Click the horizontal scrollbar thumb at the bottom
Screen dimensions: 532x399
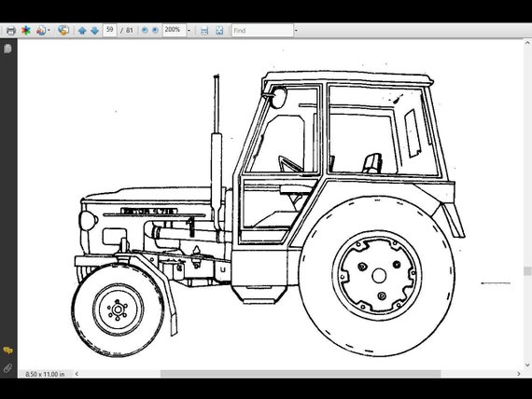tap(301, 374)
